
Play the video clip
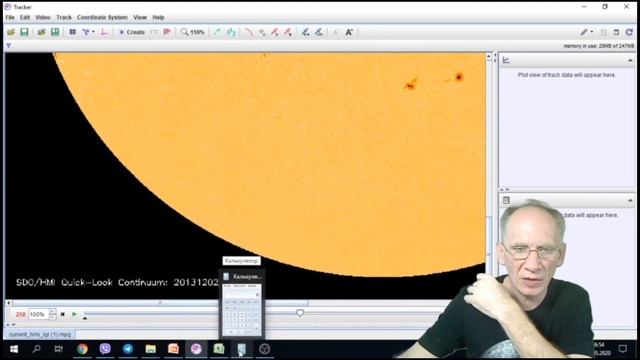(x=74, y=314)
